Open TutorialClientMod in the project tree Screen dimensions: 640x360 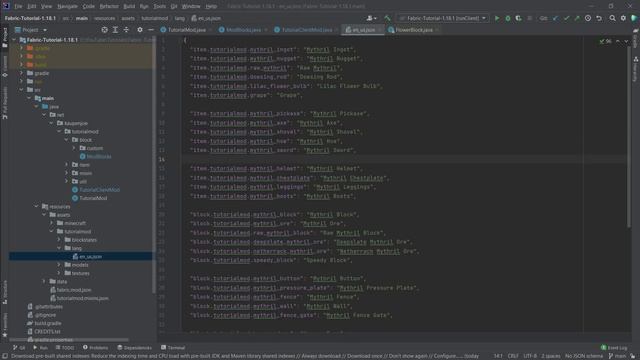click(x=99, y=190)
